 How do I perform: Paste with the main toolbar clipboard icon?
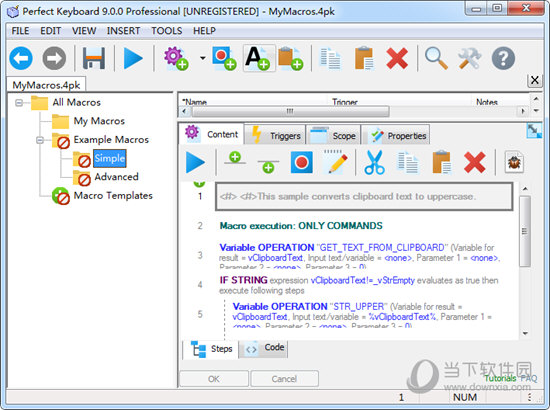click(x=364, y=58)
